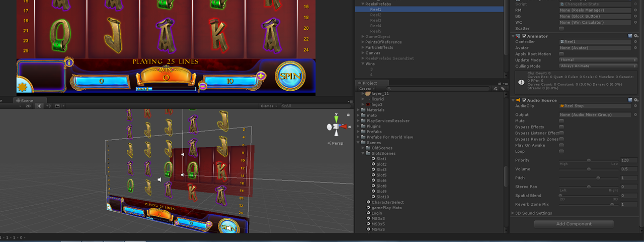Adjust the Volume slider handle
644x242 pixels.
pos(589,169)
